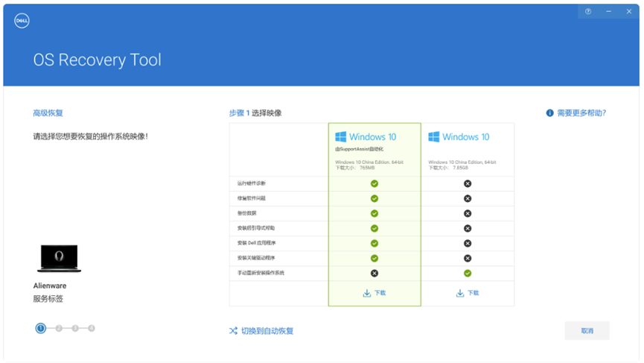Click green check for 运行硬件诊断 in SupportAssist column
Image resolution: width=644 pixels, height=363 pixels.
374,184
